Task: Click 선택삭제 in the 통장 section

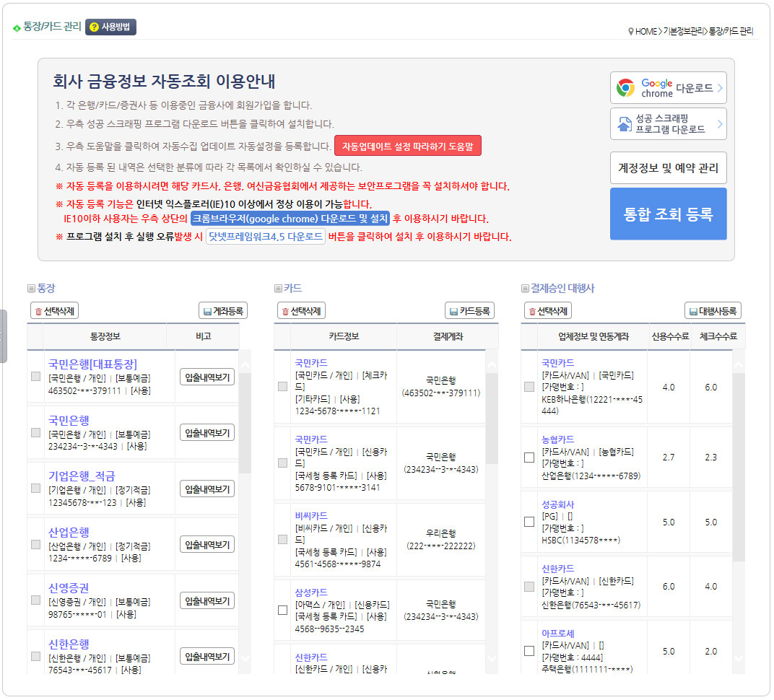Action: click(54, 311)
